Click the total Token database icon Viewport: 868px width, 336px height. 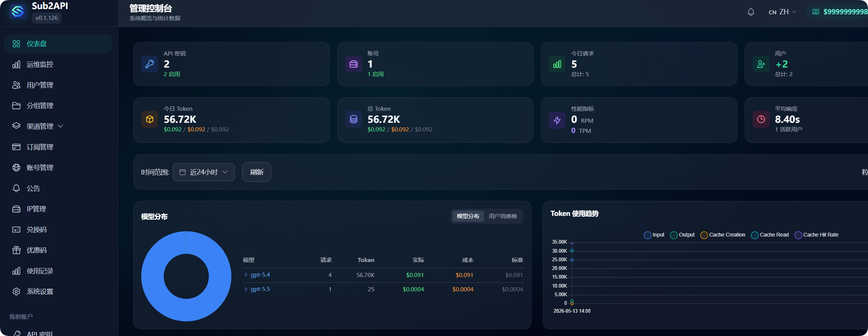[353, 119]
